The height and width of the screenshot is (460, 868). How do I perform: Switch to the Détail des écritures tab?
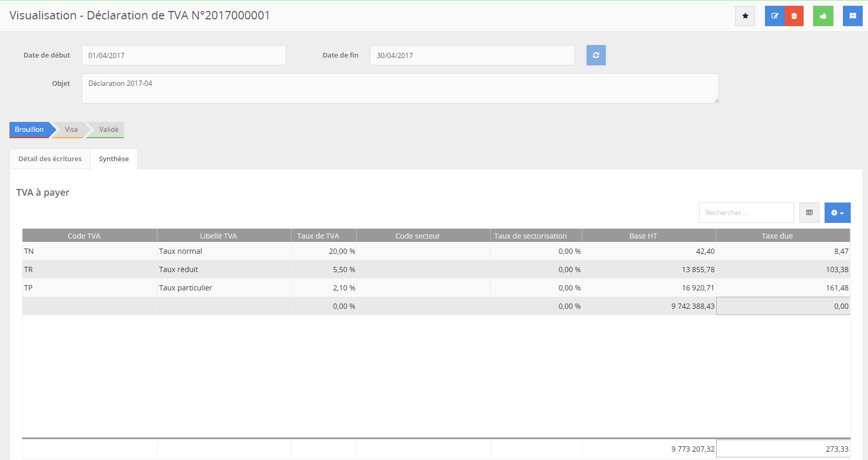[50, 159]
